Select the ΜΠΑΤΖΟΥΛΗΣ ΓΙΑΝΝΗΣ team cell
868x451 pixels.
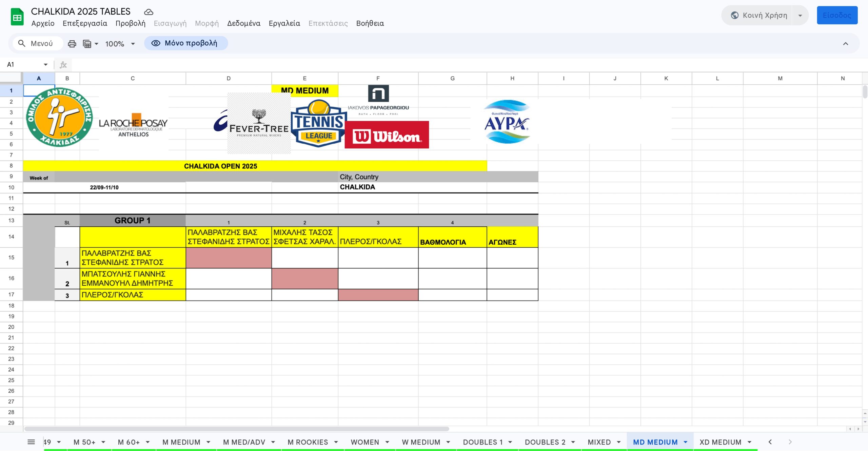pos(133,279)
